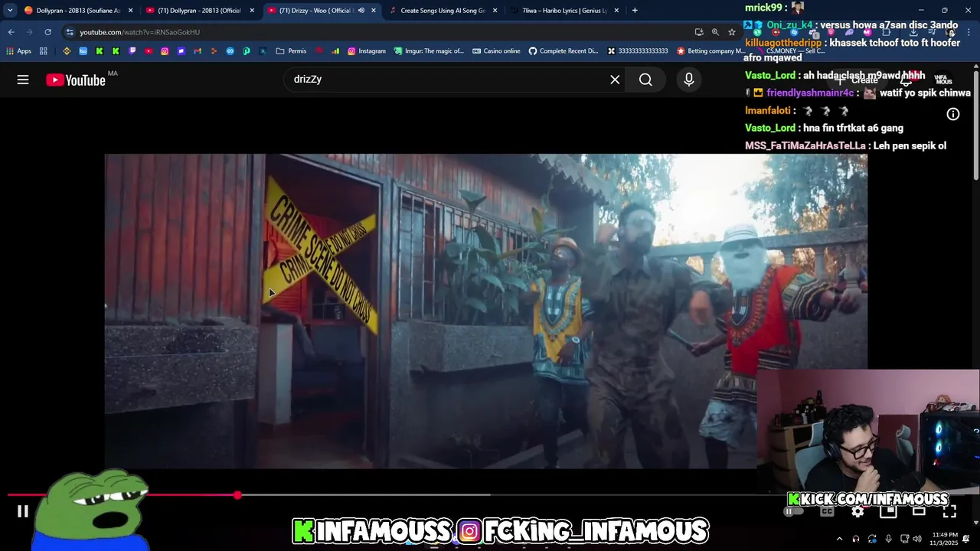This screenshot has height=551, width=980.
Task: Open the system volume speaker icon
Action: [917, 539]
